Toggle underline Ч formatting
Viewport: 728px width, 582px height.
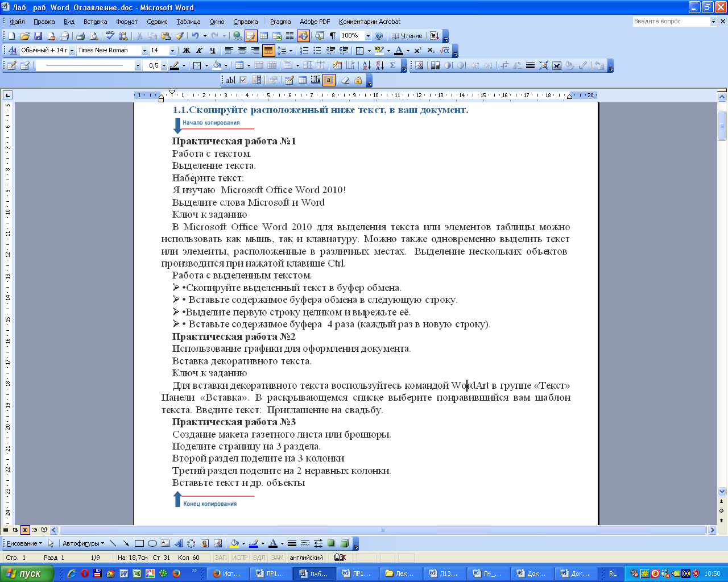tap(212, 51)
